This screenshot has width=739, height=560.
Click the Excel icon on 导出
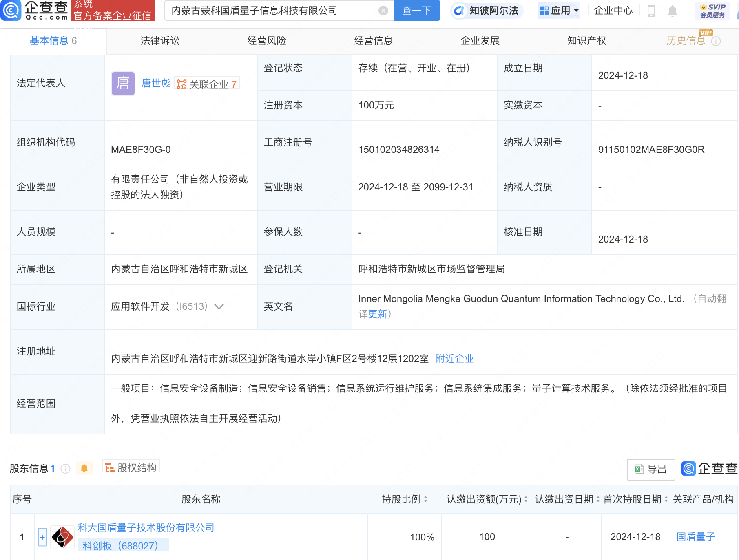point(639,469)
